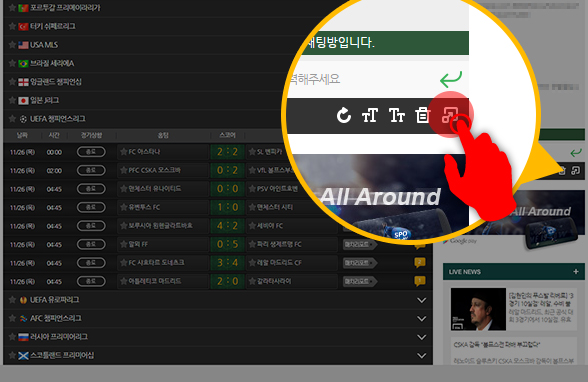588x382 pixels.
Task: Click the highlighted pop-out window icon
Action: tap(450, 115)
